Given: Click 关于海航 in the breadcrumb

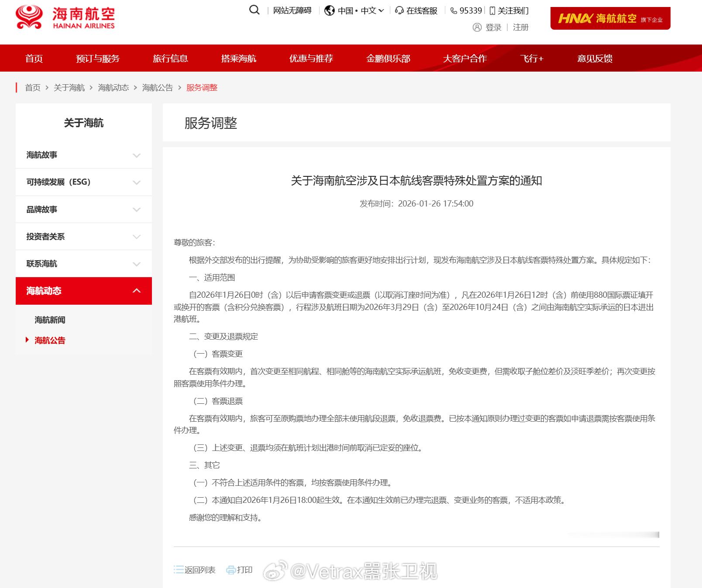Looking at the screenshot, I should (x=69, y=88).
